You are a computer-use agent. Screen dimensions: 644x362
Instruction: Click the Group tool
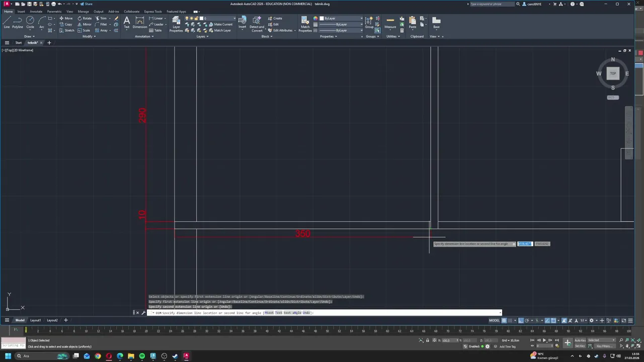[x=369, y=22]
